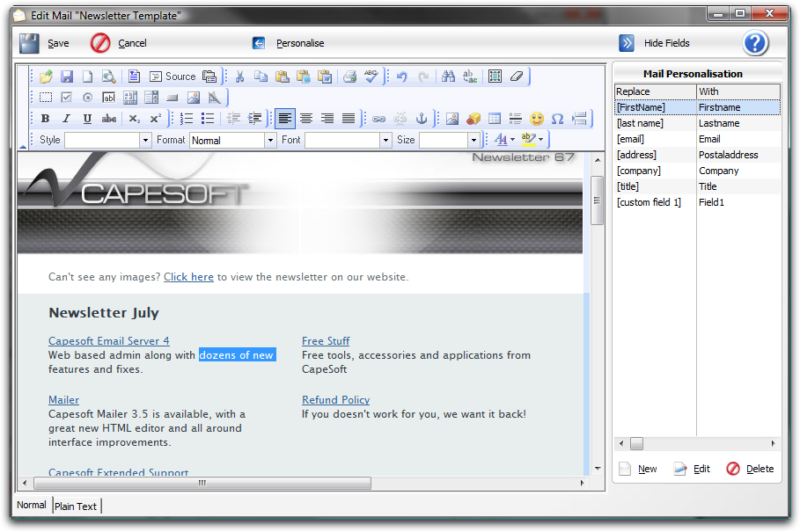Insert a table into the email

click(495, 119)
